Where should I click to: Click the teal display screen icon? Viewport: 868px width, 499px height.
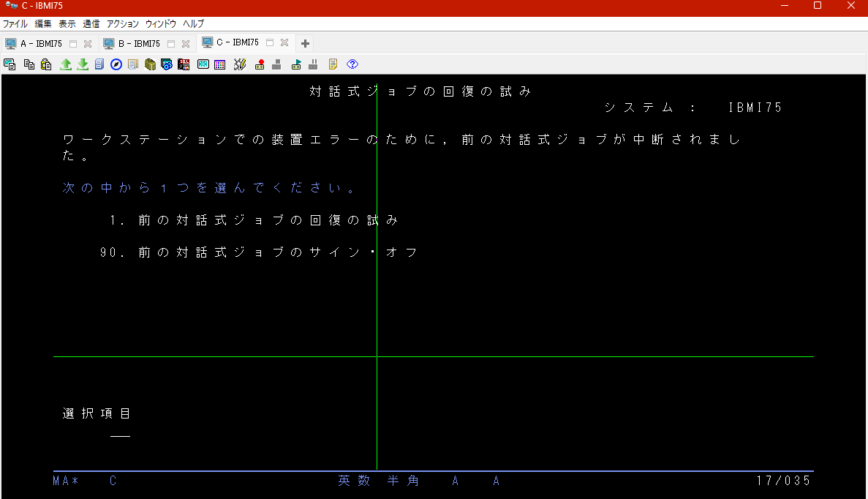(203, 64)
